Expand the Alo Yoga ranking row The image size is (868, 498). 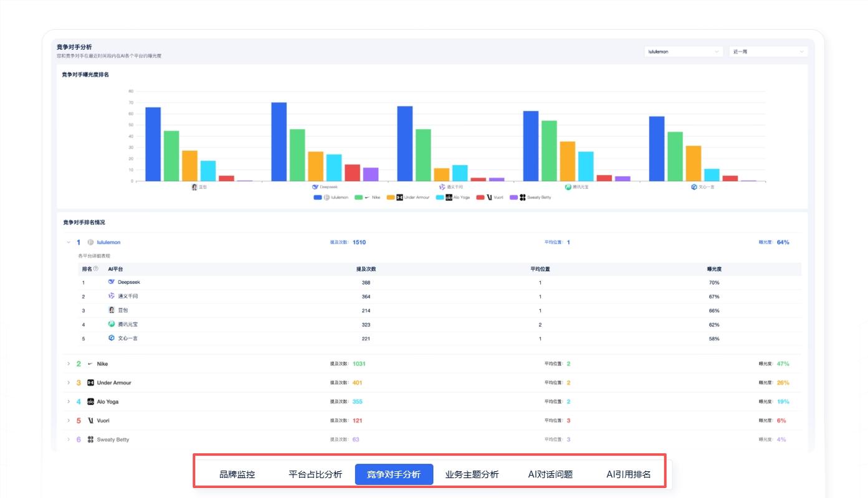[x=69, y=402]
